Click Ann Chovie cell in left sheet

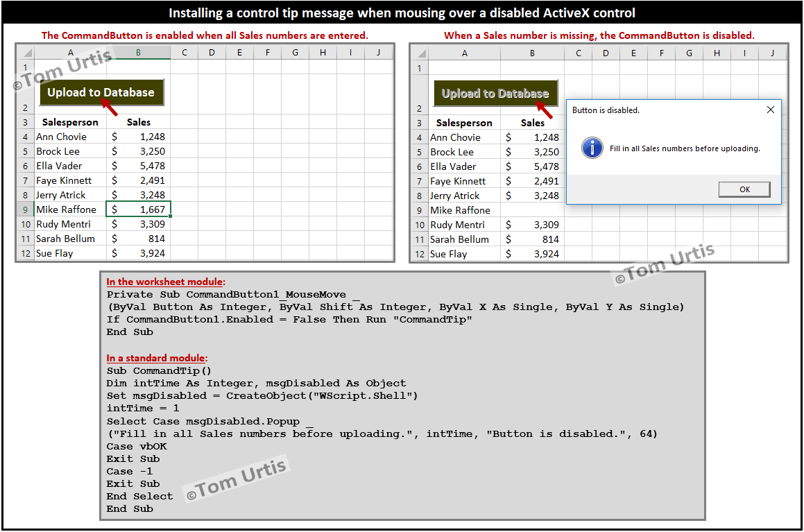coord(70,137)
